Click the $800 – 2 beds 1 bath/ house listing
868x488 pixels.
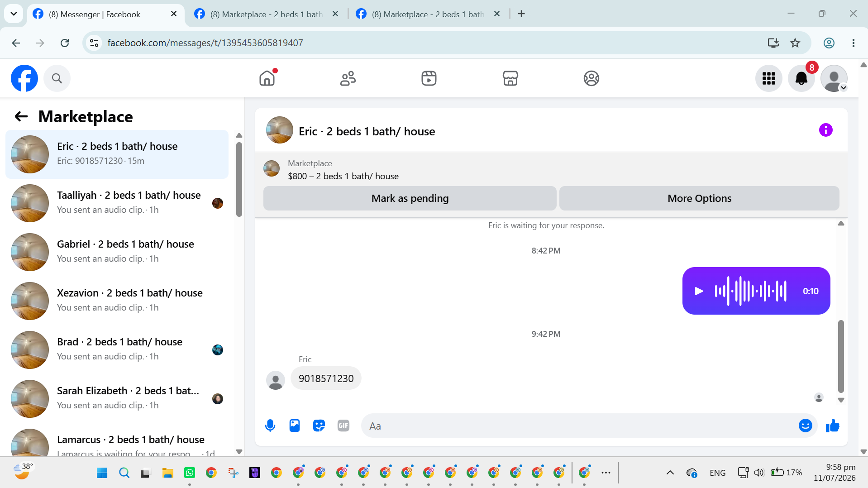point(343,176)
